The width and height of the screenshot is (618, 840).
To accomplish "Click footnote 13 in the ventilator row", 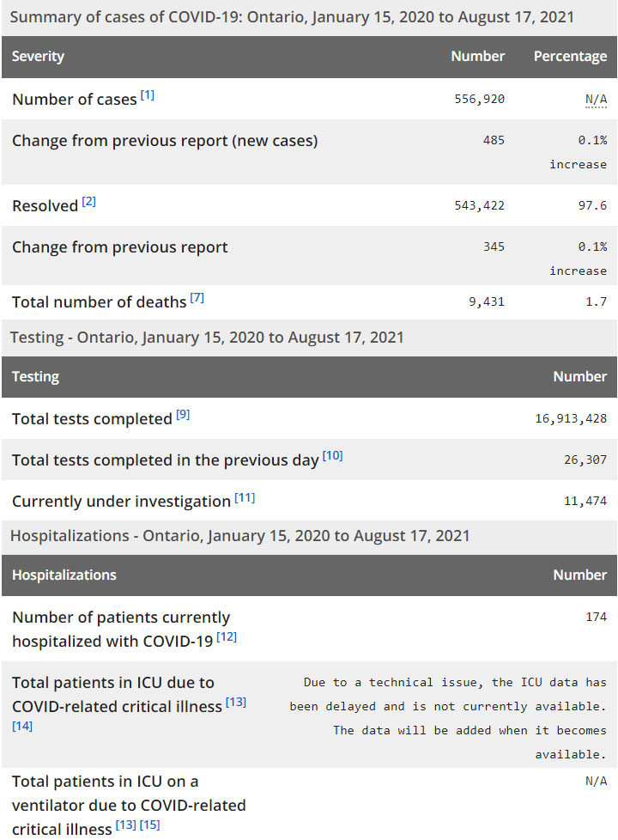I will point(125,825).
